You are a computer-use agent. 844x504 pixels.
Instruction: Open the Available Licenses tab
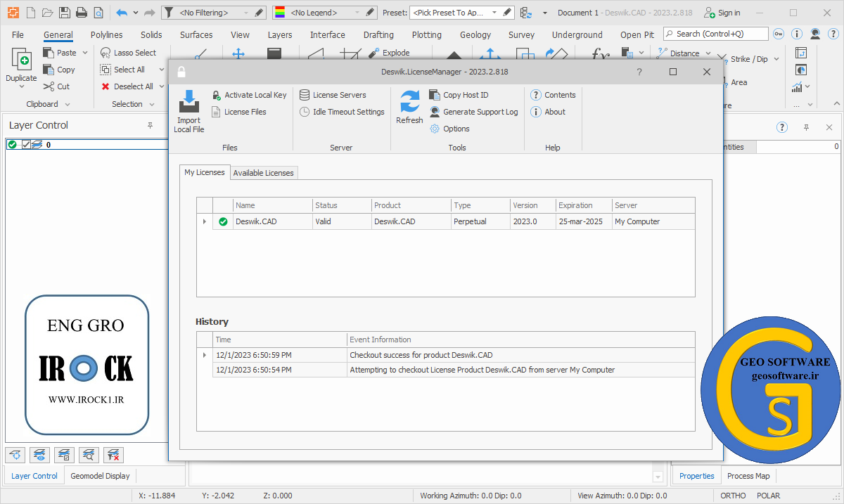(264, 173)
